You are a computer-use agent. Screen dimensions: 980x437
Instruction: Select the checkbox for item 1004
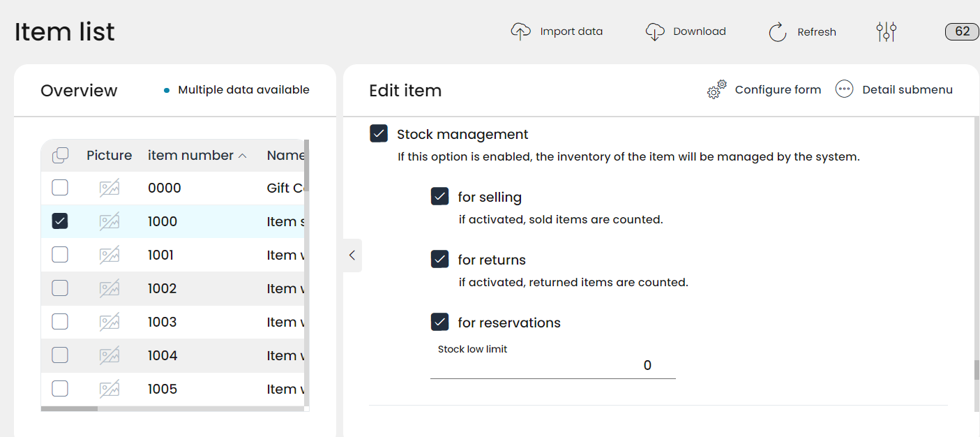[60, 355]
